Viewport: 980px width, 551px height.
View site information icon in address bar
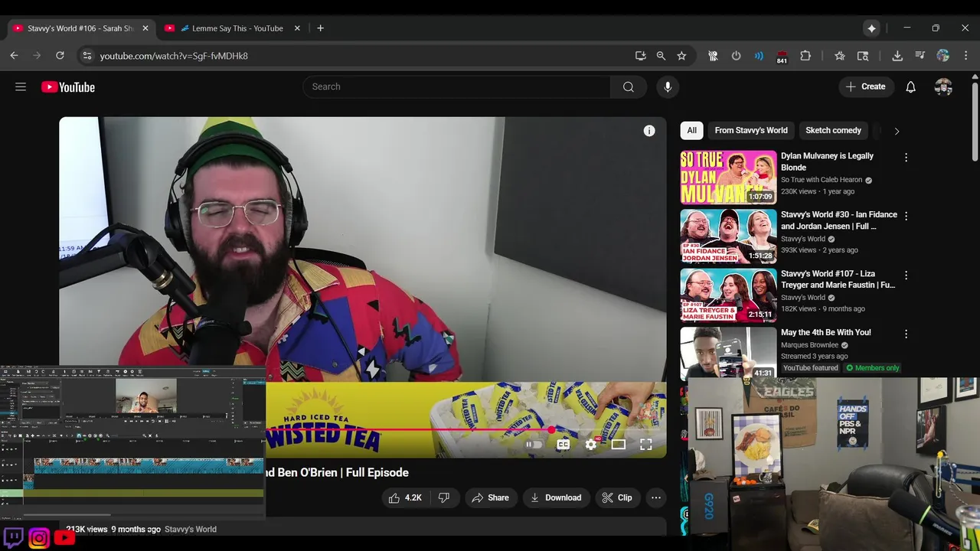coord(87,56)
